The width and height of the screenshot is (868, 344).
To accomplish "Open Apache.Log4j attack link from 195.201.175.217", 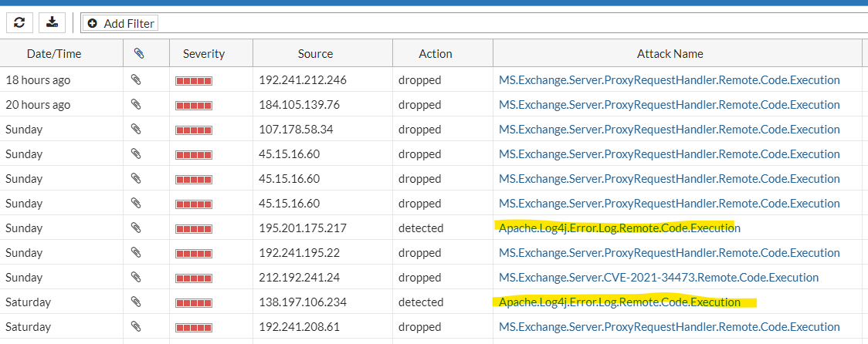I will tap(619, 228).
